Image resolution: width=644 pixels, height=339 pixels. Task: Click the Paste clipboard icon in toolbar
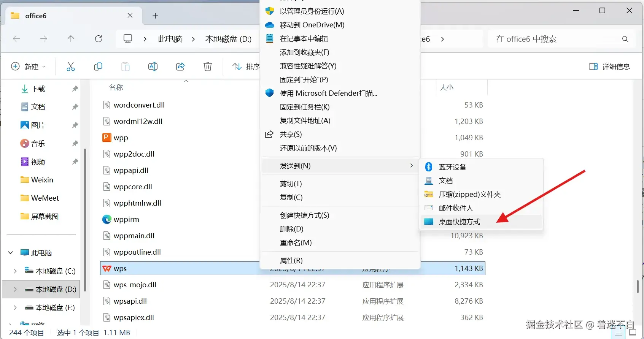pos(126,67)
